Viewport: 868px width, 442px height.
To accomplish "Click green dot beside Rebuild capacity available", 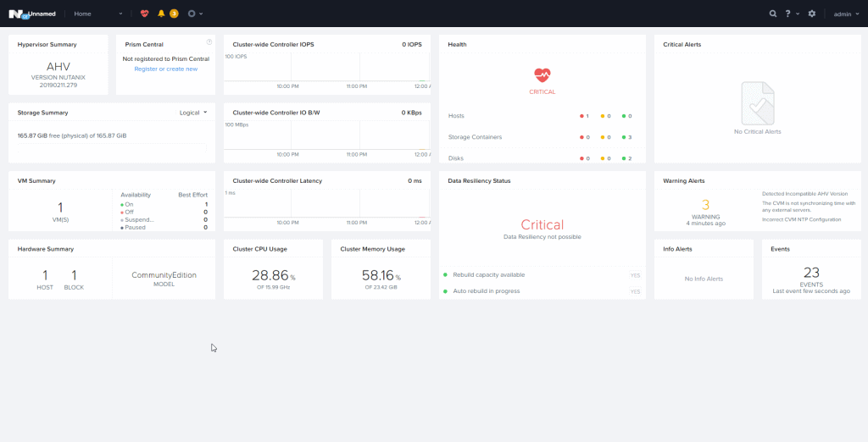I will coord(445,274).
